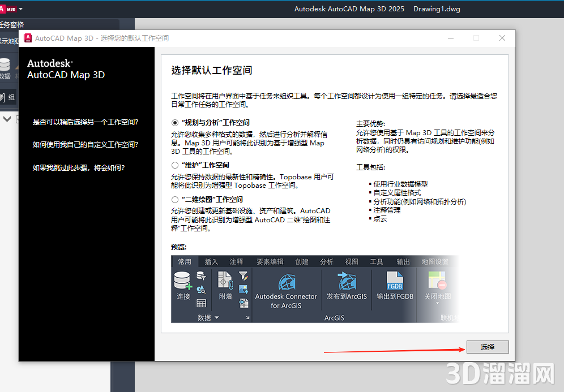Click the map import icon below the image icon
Viewport: 564px width, 392px height.
(243, 303)
